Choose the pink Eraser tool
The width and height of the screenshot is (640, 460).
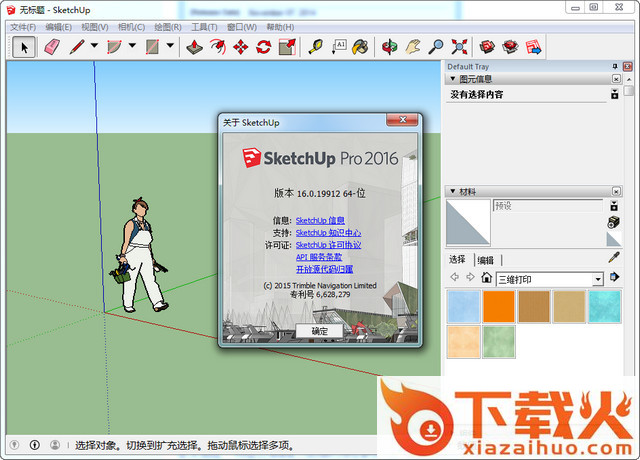pyautogui.click(x=51, y=47)
